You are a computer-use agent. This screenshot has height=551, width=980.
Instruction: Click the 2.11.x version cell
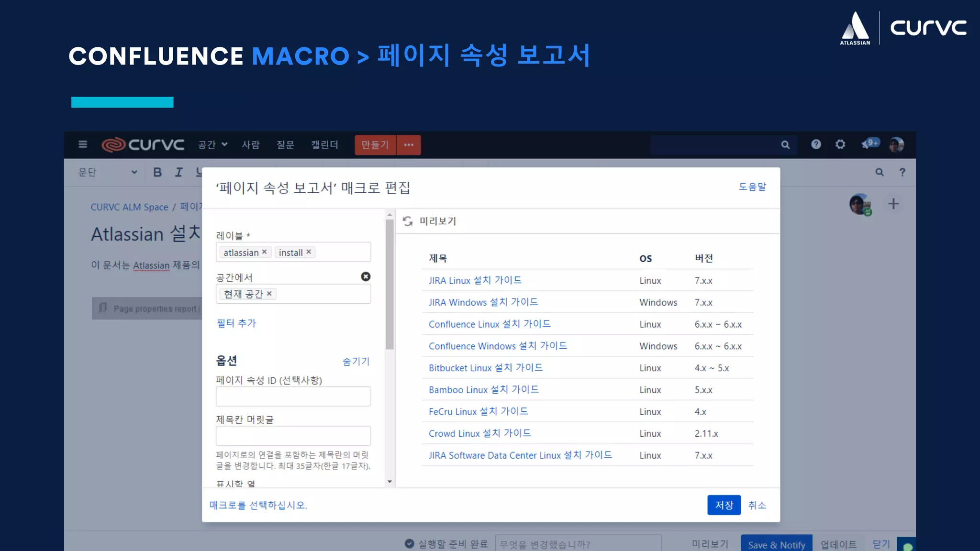(706, 434)
